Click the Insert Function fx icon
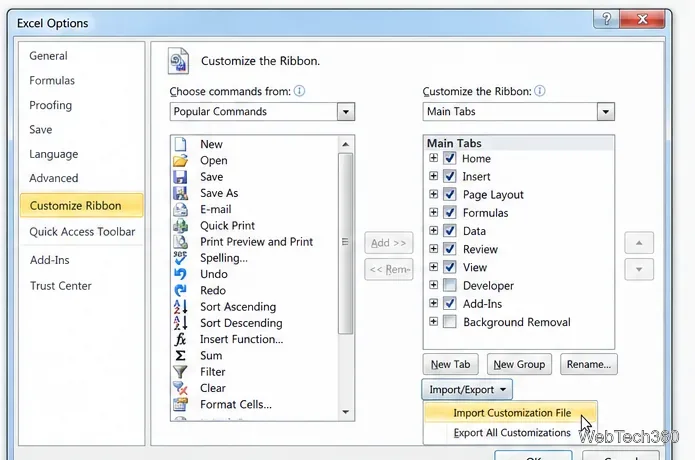The height and width of the screenshot is (460, 695). tap(180, 339)
